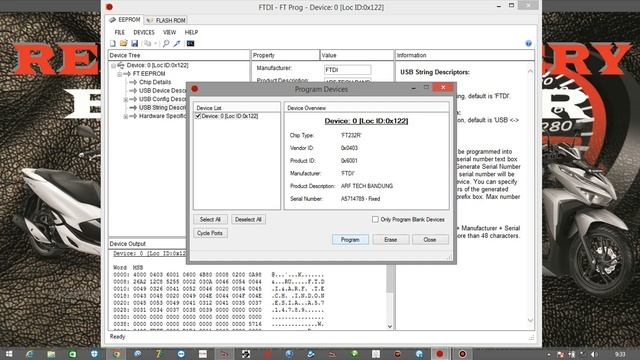Open the Windows Start button
Screen dimensions: 640x360
pos(9,354)
